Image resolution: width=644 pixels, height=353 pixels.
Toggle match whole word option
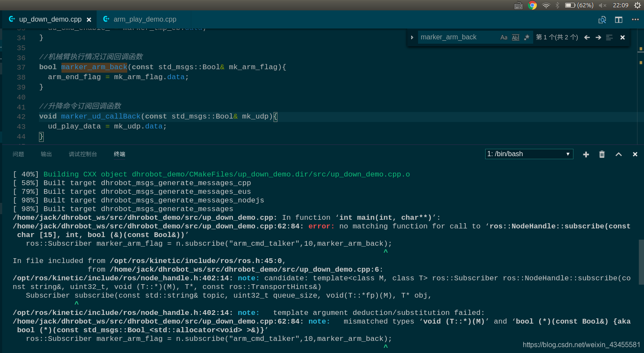(515, 38)
